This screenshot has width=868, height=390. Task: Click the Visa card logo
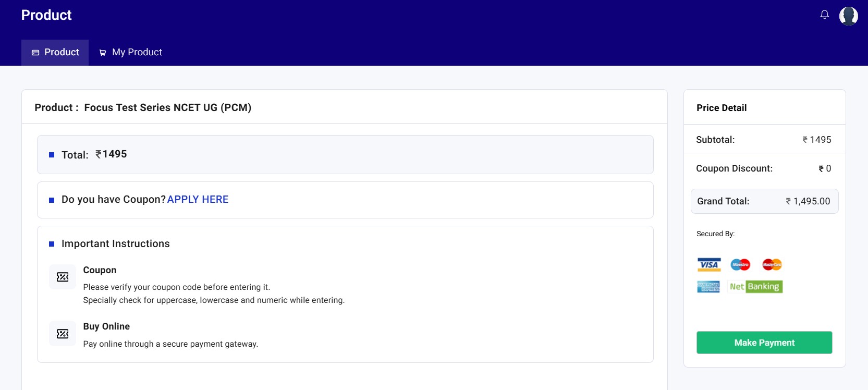point(708,264)
